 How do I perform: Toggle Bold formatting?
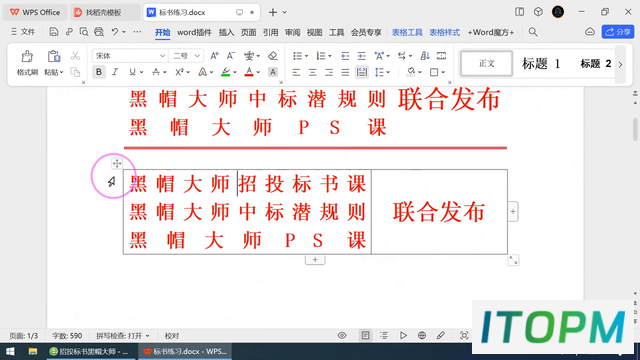(99, 72)
